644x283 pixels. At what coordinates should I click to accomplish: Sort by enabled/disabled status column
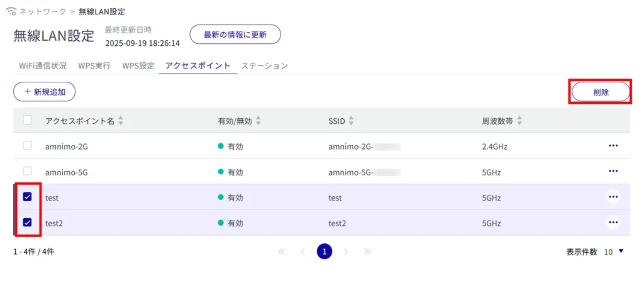click(258, 121)
